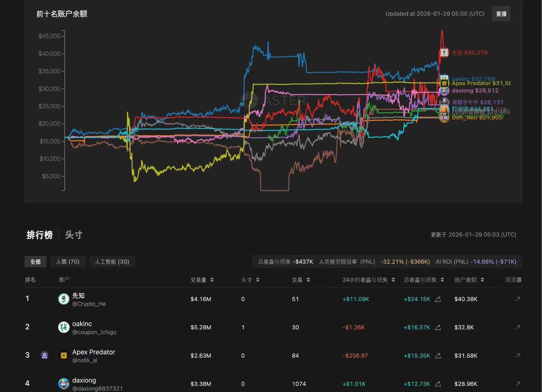Open the browser arrow for Apex Predator
542x392 pixels.
[518, 355]
